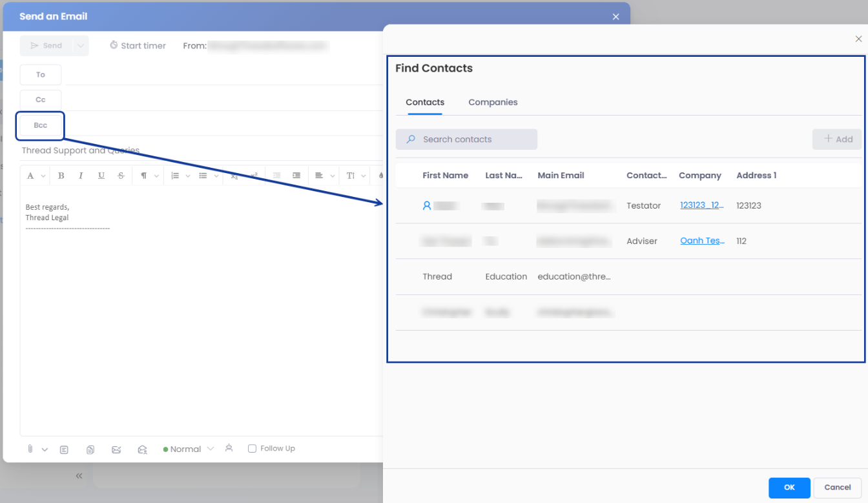Click the increase indent icon

point(296,176)
